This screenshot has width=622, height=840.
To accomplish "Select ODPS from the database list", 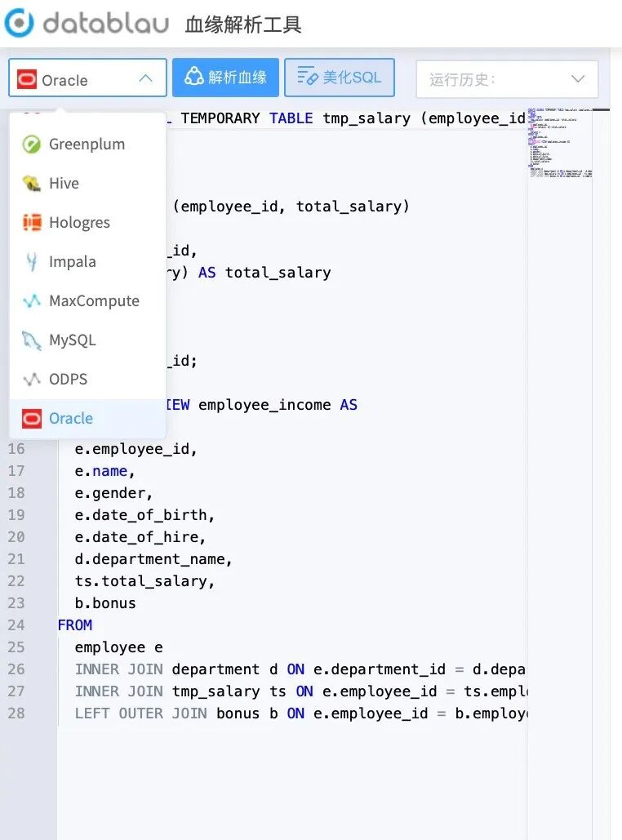I will (87, 380).
